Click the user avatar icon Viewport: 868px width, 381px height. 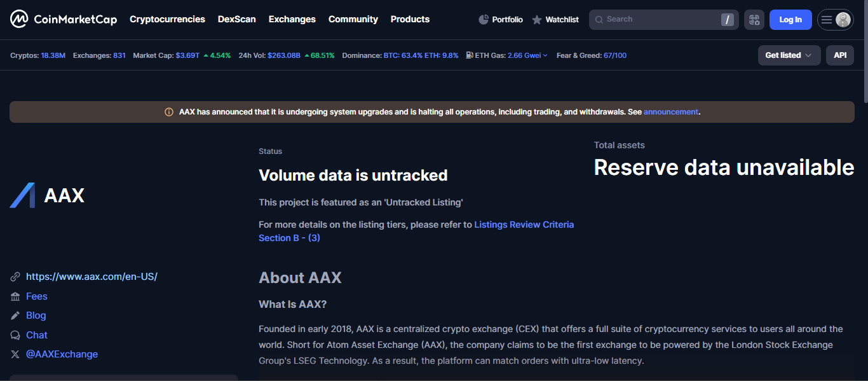coord(843,20)
